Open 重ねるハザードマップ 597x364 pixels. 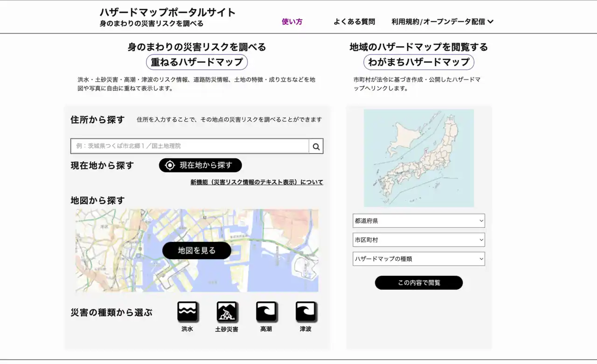pos(196,62)
